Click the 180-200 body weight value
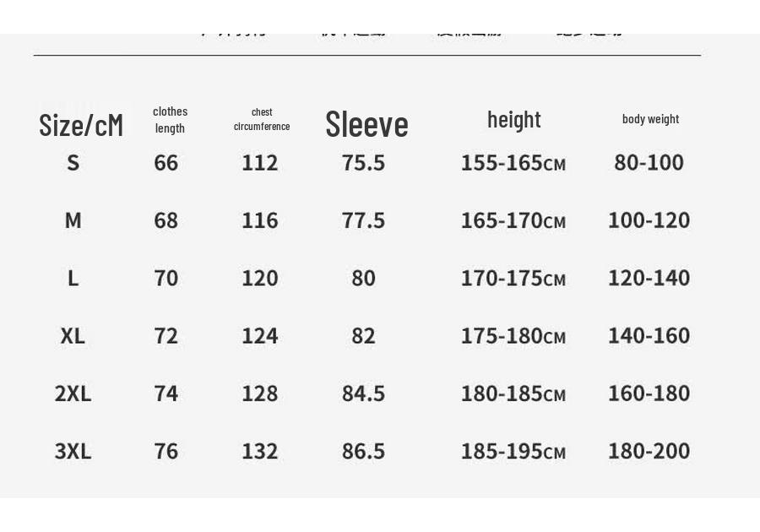Screen dimensions: 760x532 [649, 451]
